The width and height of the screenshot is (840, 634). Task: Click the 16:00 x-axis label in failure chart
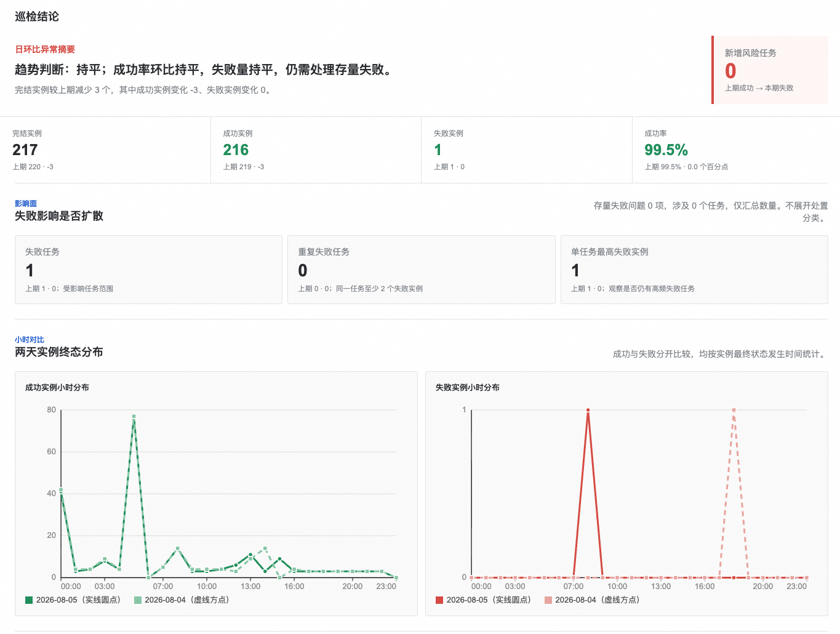coord(705,587)
